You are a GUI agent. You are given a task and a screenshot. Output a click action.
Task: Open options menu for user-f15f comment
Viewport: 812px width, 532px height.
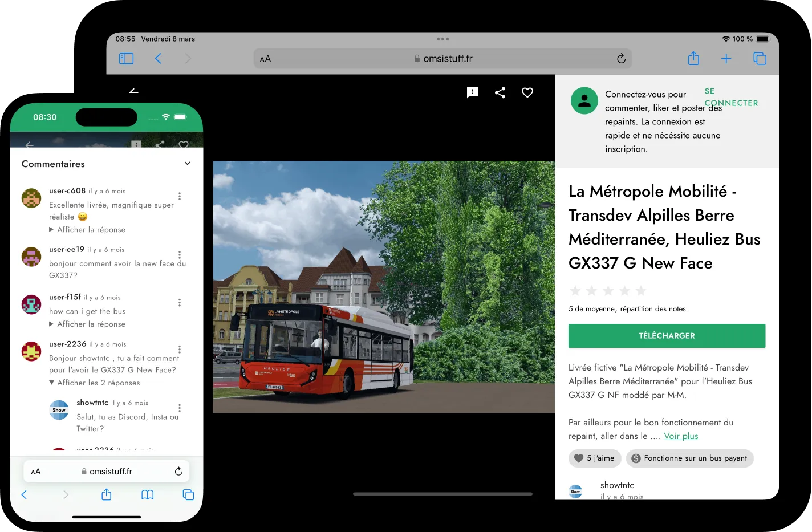[180, 303]
